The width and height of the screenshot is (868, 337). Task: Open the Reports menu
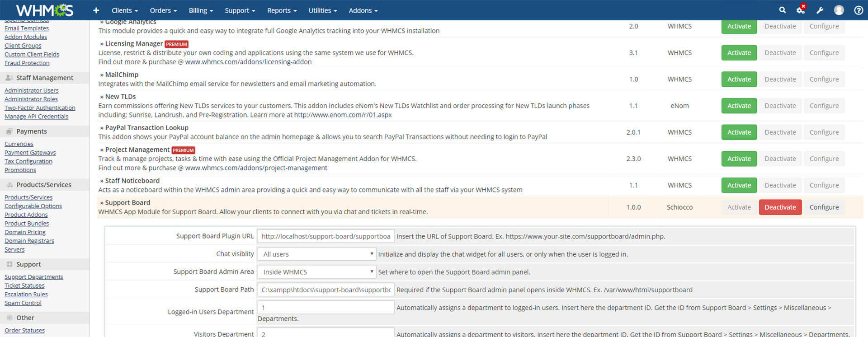[282, 10]
